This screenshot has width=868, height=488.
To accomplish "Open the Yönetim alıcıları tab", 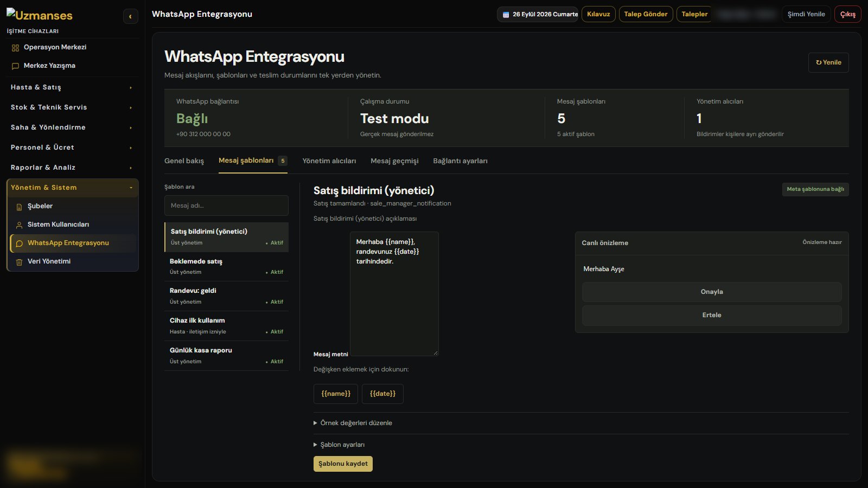I will pyautogui.click(x=329, y=161).
